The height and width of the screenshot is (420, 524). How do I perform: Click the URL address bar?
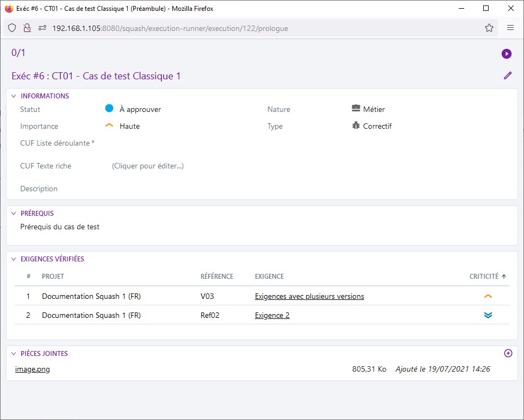point(261,28)
